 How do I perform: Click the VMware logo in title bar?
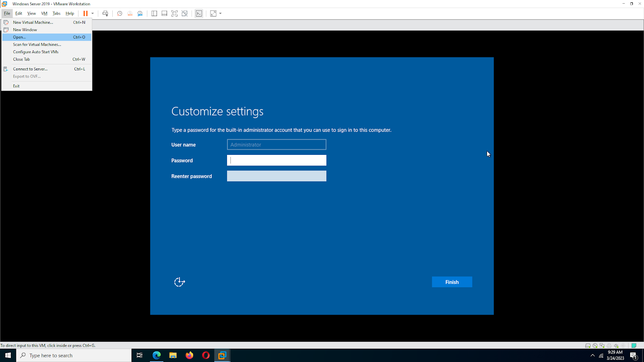coord(4,4)
